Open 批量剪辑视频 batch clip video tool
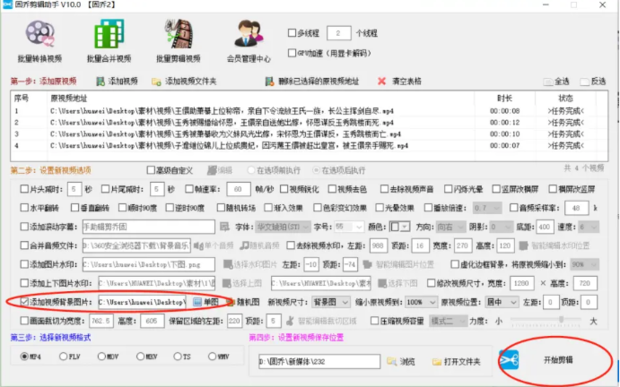This screenshot has height=387, width=620. tap(178, 41)
